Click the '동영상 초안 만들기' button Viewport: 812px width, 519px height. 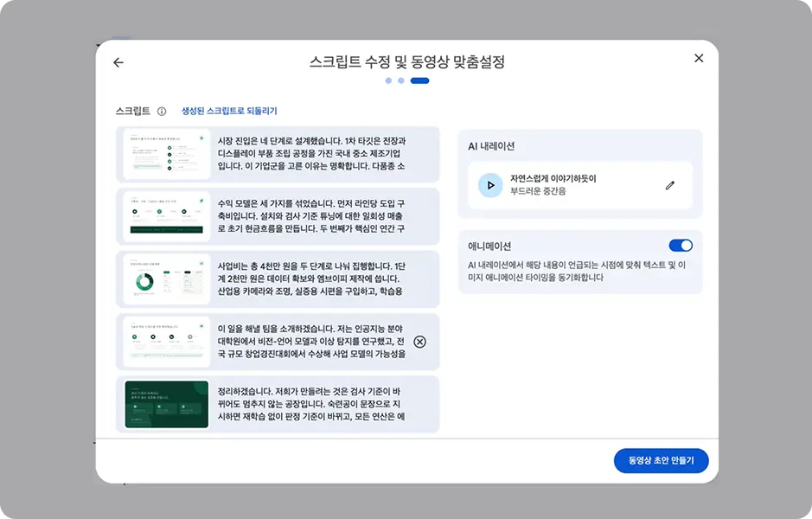661,460
